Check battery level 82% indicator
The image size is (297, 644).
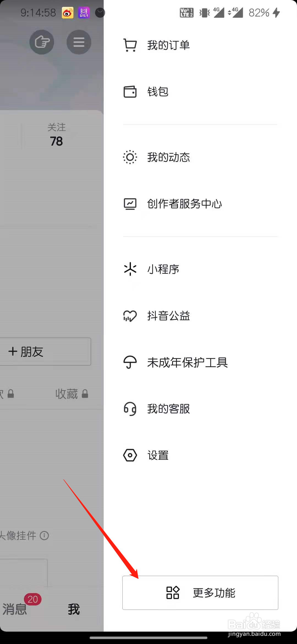(x=258, y=12)
